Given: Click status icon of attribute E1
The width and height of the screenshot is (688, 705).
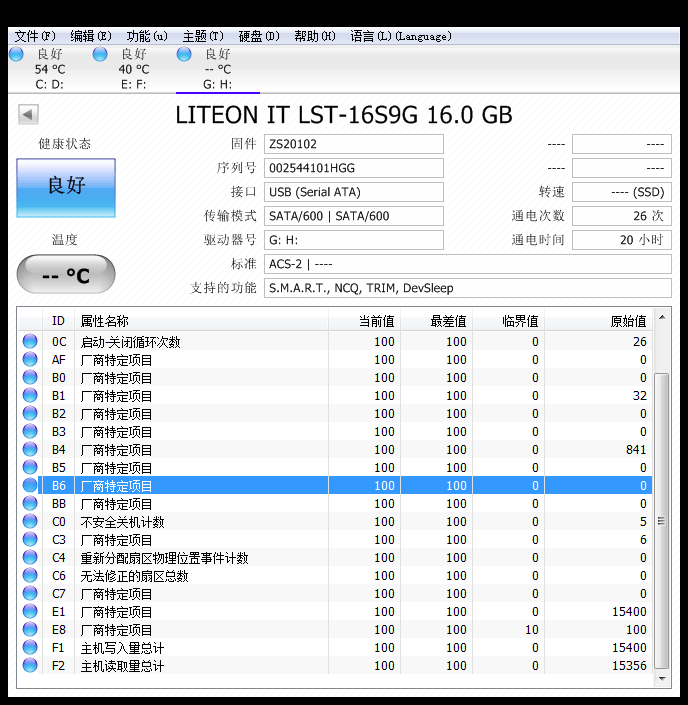Looking at the screenshot, I should click(x=30, y=611).
